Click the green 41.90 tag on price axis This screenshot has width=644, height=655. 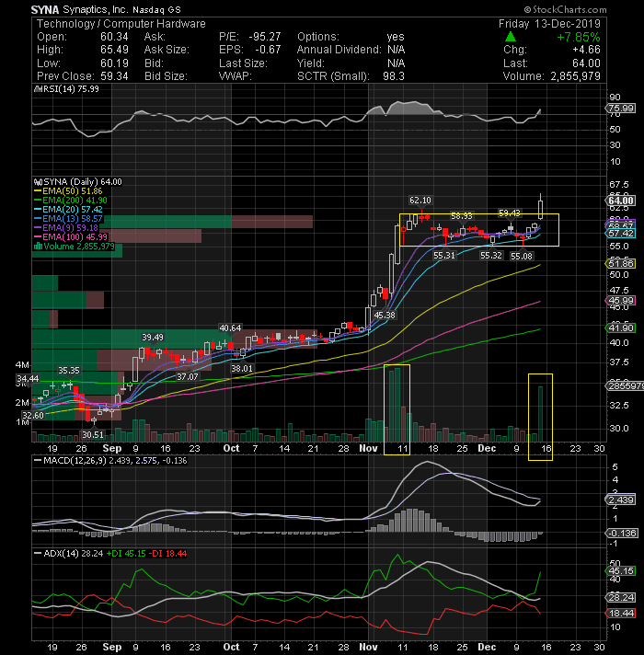click(x=621, y=327)
